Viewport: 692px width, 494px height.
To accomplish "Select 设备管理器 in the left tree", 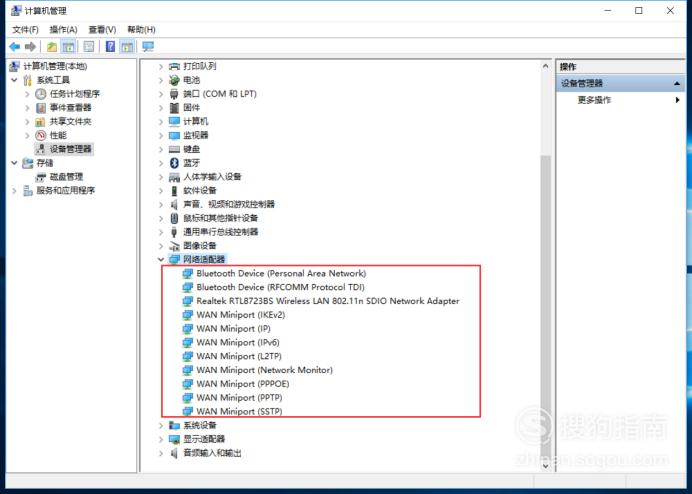I will coord(71,149).
